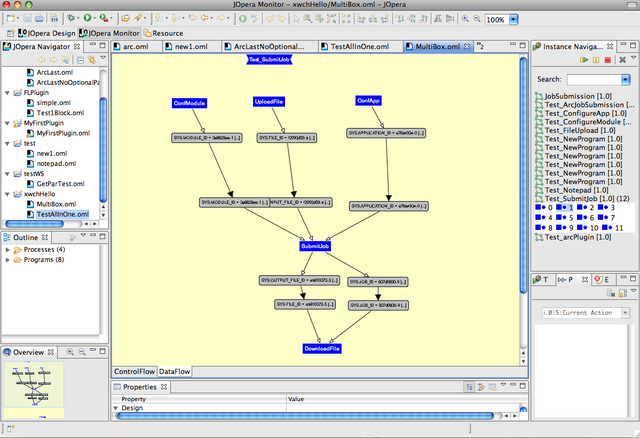Click the yellow suspend icon in Instance Navigator
This screenshot has width=640, height=438.
pyautogui.click(x=596, y=60)
